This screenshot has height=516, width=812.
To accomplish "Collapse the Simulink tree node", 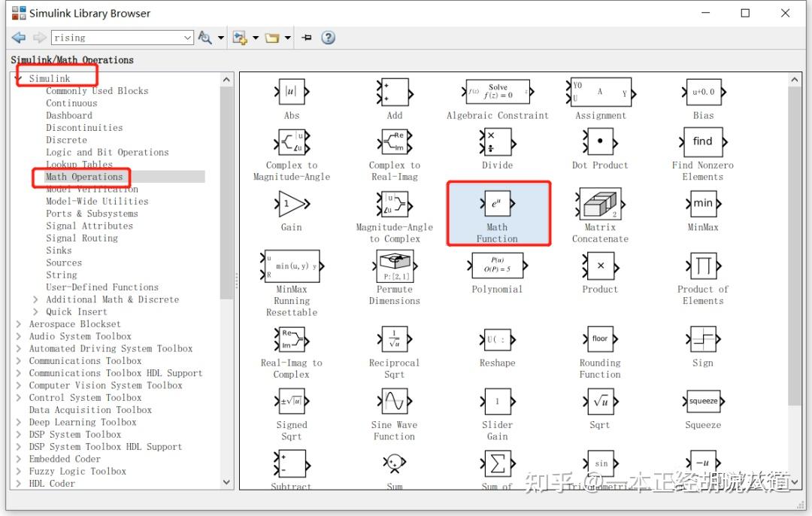I will [19, 79].
